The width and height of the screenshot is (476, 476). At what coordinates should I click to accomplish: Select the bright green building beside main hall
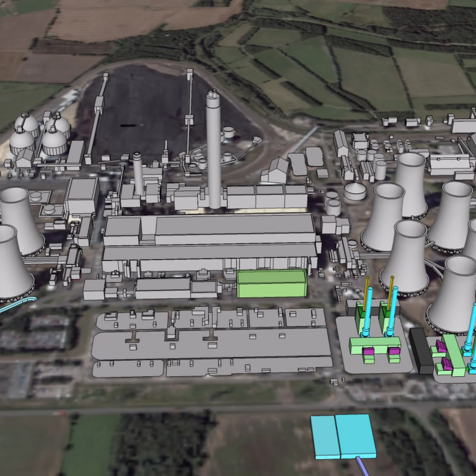(271, 284)
